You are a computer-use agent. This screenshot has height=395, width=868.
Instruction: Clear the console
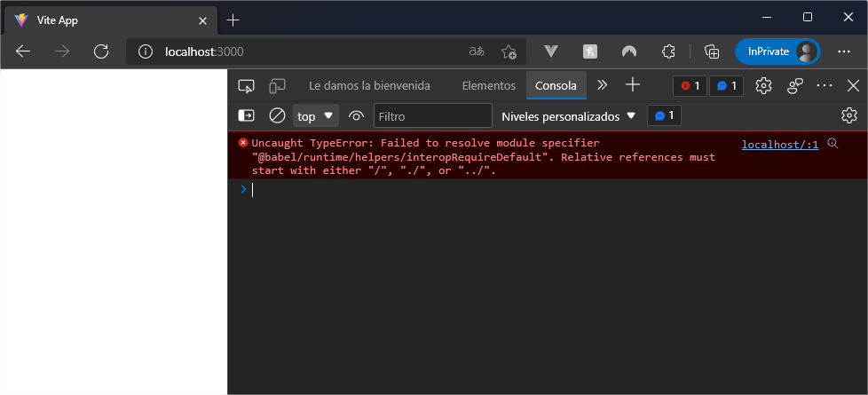277,115
